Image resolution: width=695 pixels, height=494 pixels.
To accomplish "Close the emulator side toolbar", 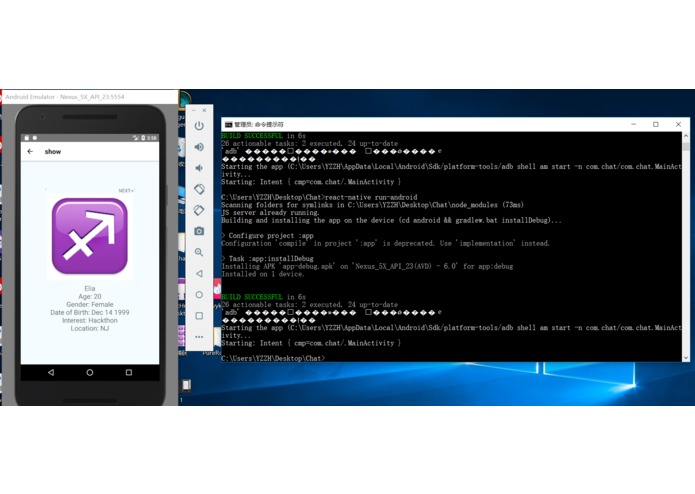I will 204,110.
